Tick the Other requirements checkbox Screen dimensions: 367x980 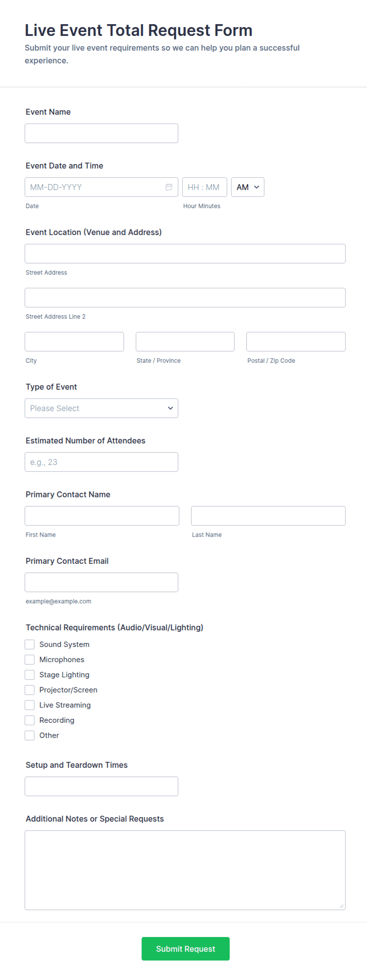click(x=30, y=735)
